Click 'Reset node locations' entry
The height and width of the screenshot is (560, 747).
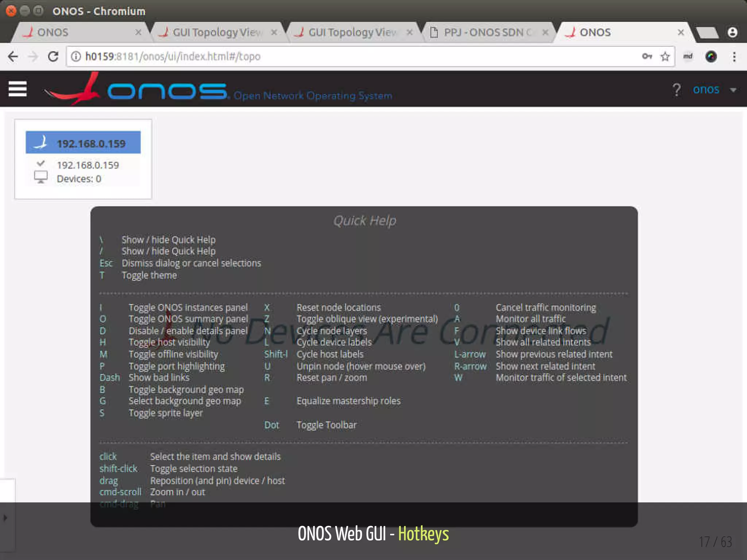(x=338, y=307)
